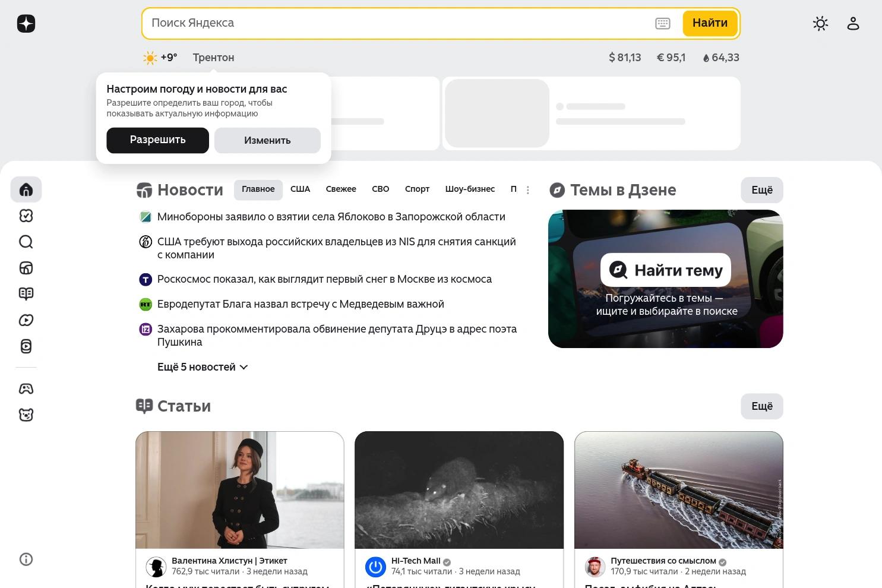
Task: Switch to the 'Спорт' news tab
Action: click(417, 189)
